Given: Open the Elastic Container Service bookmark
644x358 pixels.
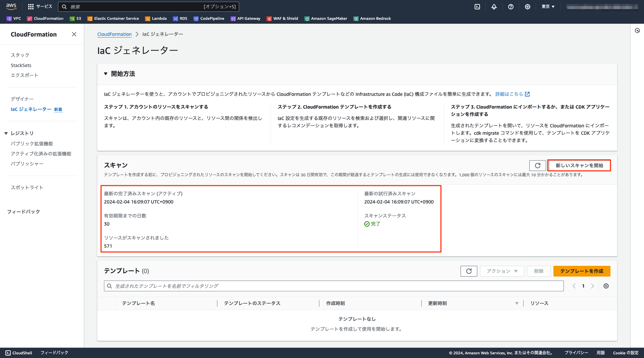Looking at the screenshot, I should [113, 18].
